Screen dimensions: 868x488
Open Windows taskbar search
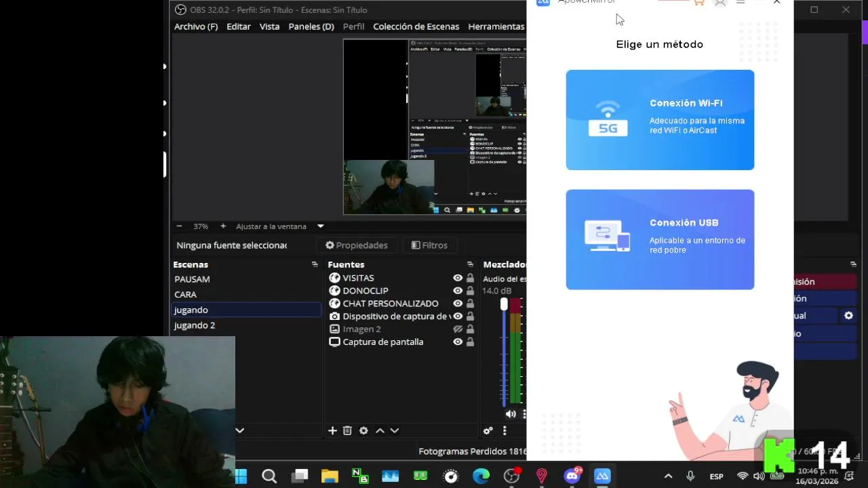pyautogui.click(x=269, y=476)
